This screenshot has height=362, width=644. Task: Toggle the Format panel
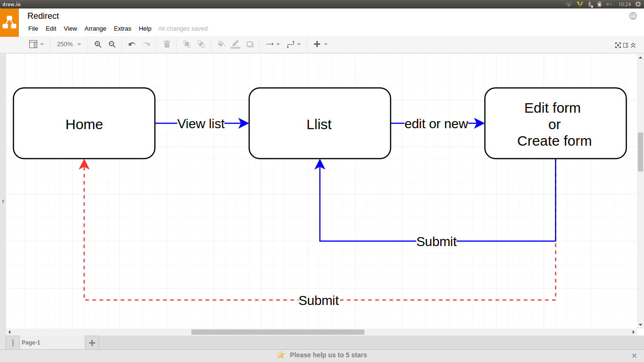pyautogui.click(x=626, y=45)
